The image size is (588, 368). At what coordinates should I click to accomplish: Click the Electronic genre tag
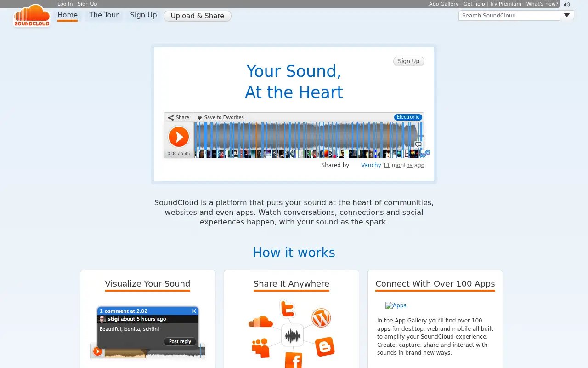pos(408,117)
